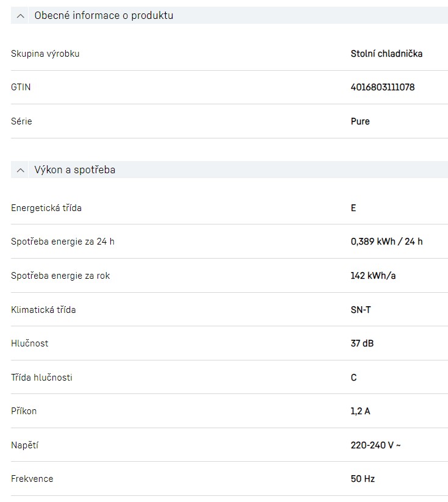Image resolution: width=448 pixels, height=502 pixels.
Task: Collapse the Výkon a spotřeba chevron
Action: coord(21,170)
